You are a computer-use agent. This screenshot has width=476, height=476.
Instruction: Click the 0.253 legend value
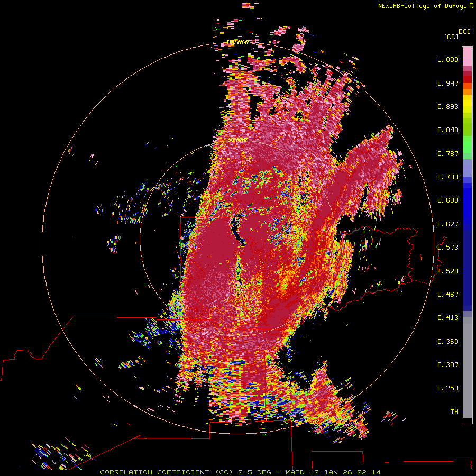coord(448,388)
